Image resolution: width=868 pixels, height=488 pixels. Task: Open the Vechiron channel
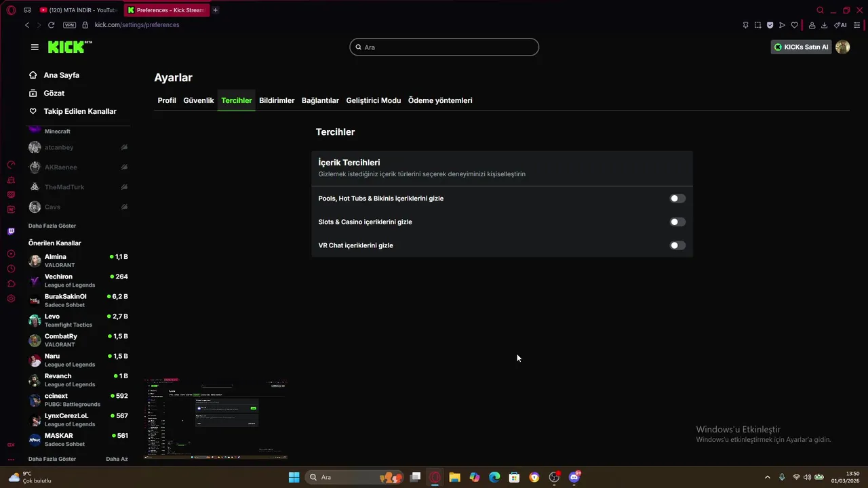pos(78,281)
